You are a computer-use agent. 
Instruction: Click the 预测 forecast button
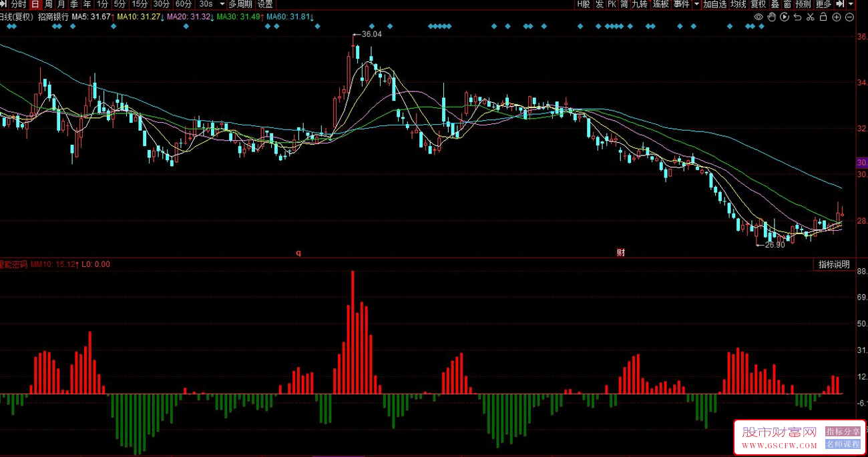tap(803, 4)
